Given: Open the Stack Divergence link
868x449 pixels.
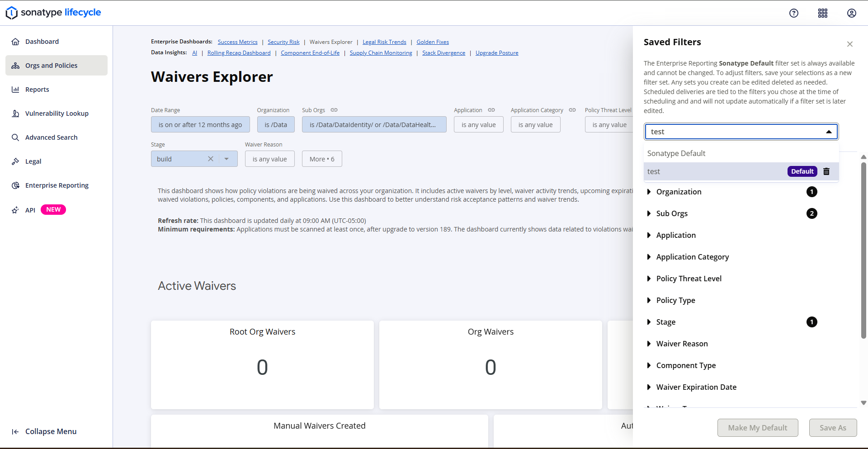Looking at the screenshot, I should click(443, 53).
